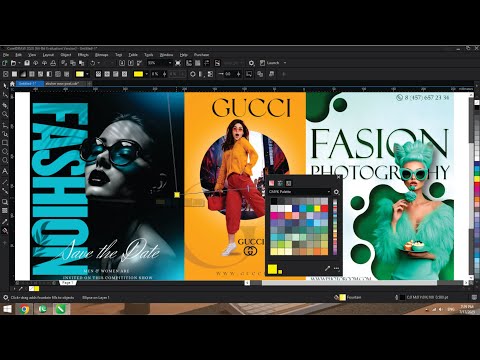
Task: Expand the CMYK Palette dropdown
Action: pyautogui.click(x=299, y=192)
